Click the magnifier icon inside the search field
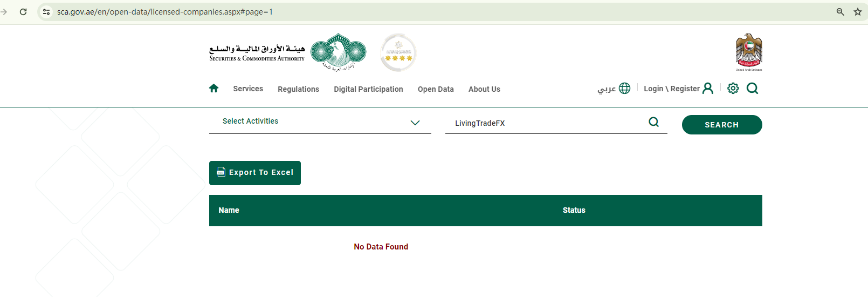Screen dimensions: 868x297 653,122
